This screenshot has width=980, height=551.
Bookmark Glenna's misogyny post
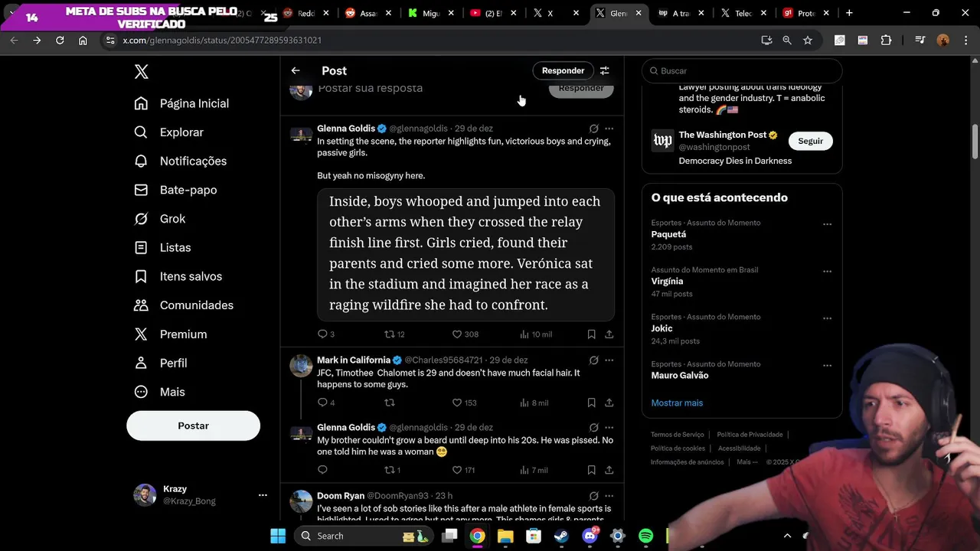pos(592,334)
